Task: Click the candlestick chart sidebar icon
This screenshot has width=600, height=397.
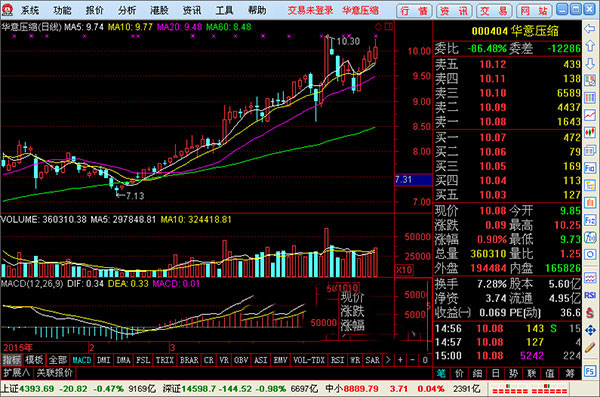Action: [590, 132]
